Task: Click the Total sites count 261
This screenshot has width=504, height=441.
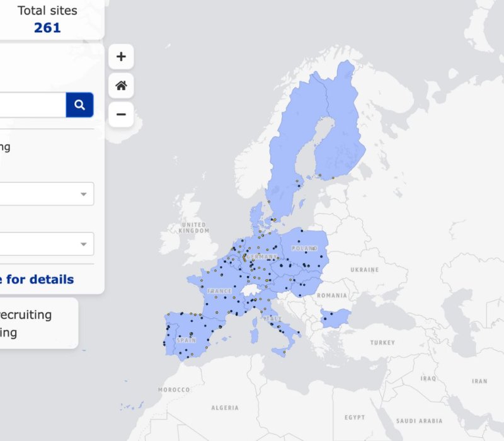Action: [47, 28]
